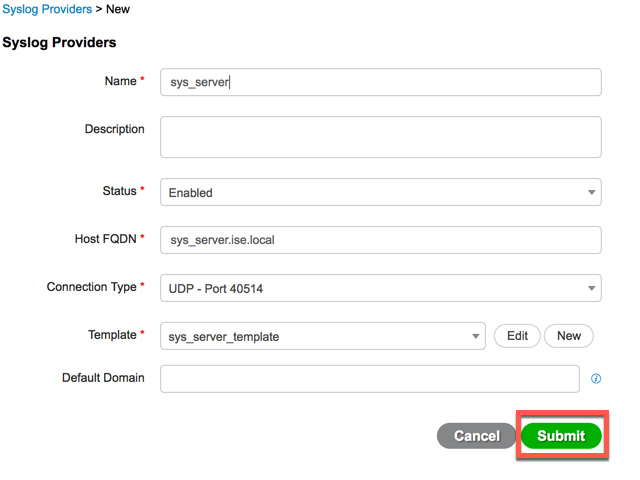Viewport: 640px width, 480px height.
Task: Edit the Host FQDN field sys_server.ise.local
Action: pos(380,240)
